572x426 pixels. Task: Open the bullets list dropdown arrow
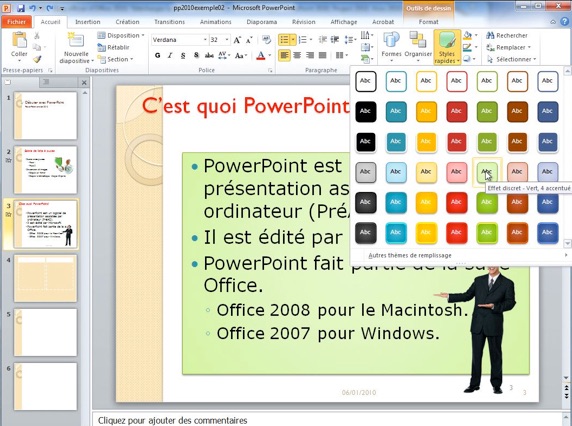[x=293, y=39]
